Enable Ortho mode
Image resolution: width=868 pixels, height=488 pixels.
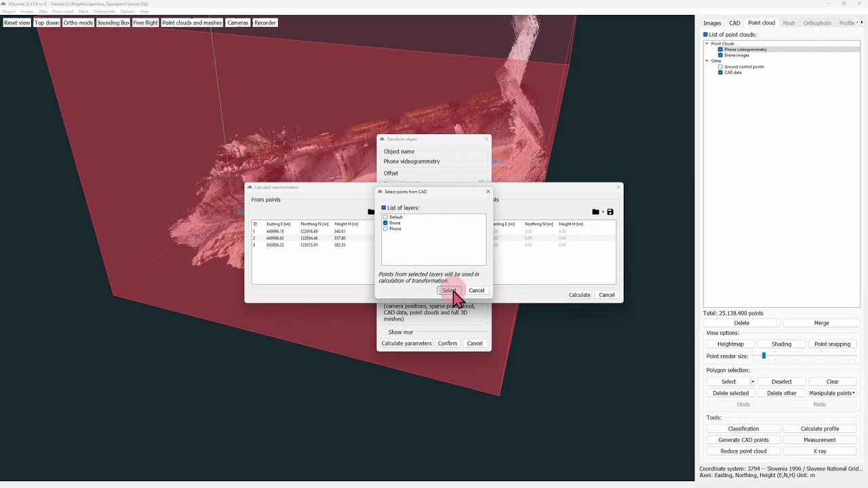(x=77, y=22)
